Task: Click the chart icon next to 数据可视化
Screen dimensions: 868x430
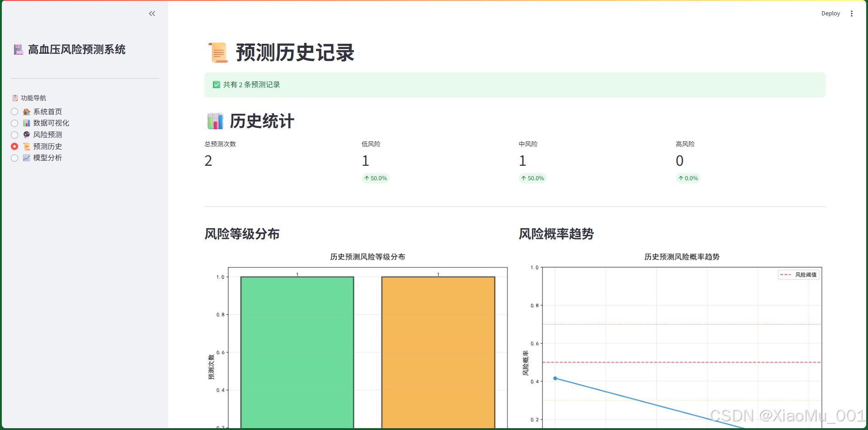Action: pyautogui.click(x=26, y=123)
